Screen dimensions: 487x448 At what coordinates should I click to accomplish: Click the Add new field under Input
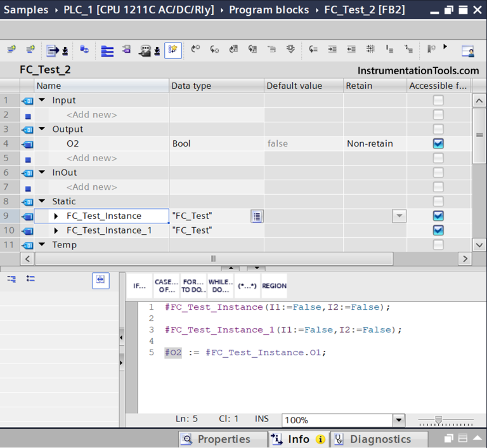point(92,115)
